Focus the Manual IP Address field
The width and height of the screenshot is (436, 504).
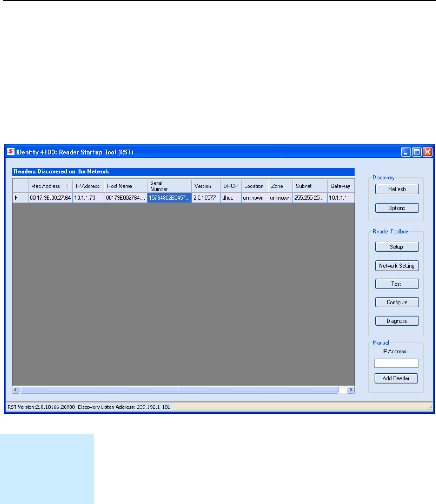tap(396, 363)
